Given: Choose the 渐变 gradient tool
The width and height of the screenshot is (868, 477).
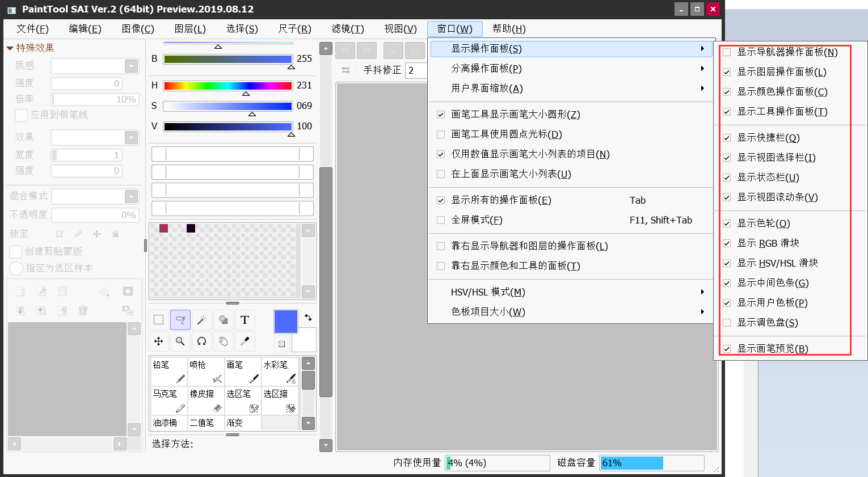Looking at the screenshot, I should tap(242, 423).
